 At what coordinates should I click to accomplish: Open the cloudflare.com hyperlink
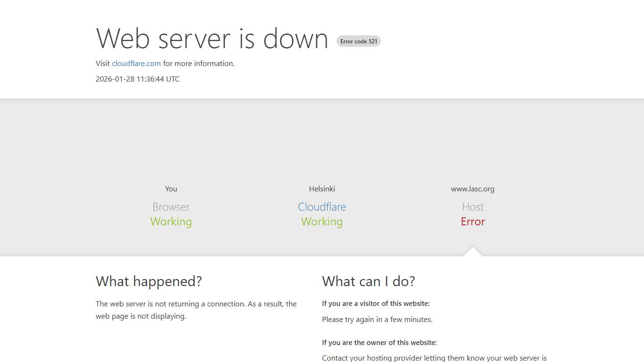coord(136,63)
